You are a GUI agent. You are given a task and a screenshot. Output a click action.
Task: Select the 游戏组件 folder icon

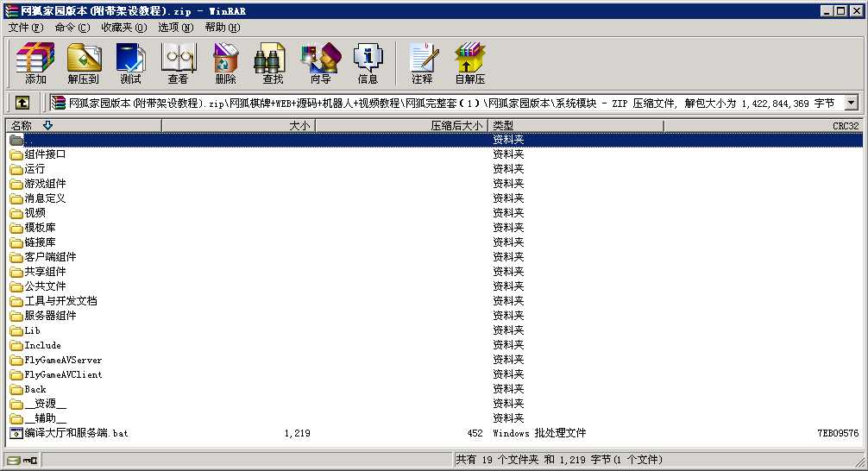tap(16, 184)
